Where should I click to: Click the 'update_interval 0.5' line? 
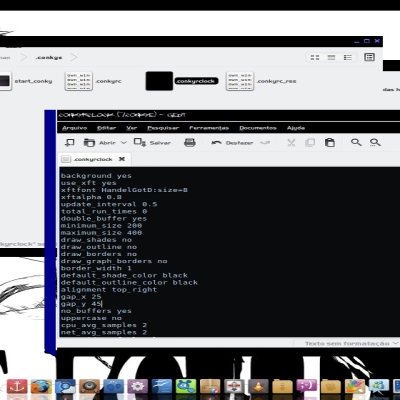[109, 204]
